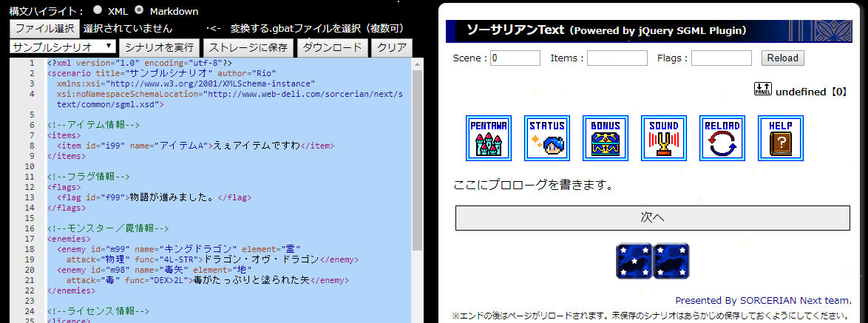Screen dimensions: 868x323
Task: Click the Scene input field
Action: tap(515, 58)
